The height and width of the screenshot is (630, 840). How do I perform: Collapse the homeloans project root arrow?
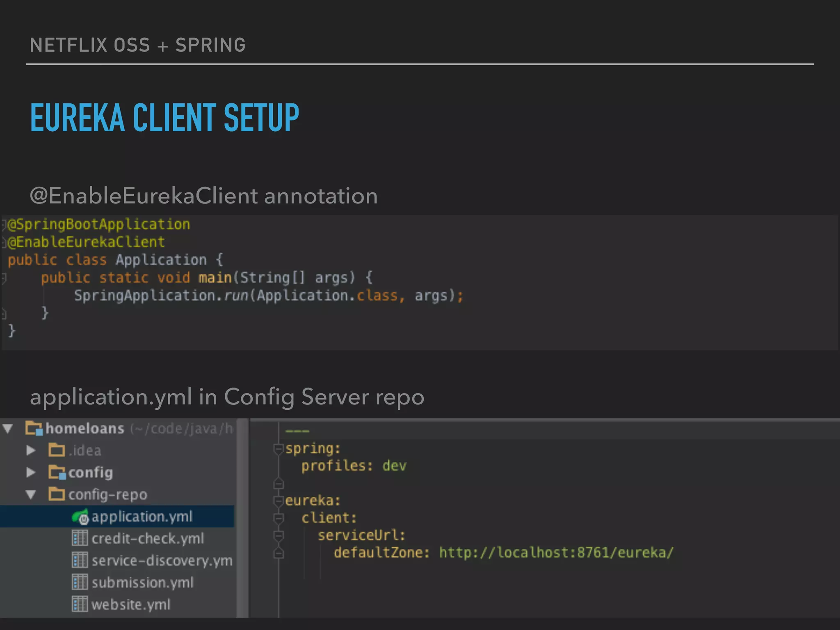point(8,429)
